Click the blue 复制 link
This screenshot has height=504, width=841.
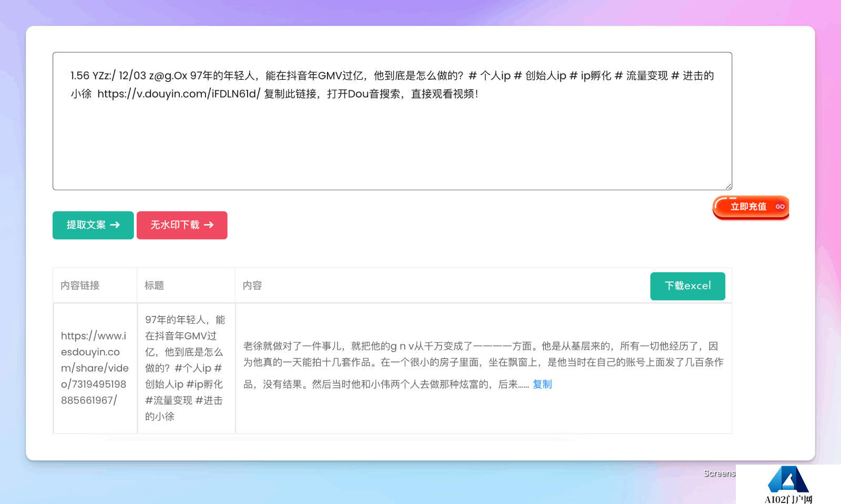click(x=542, y=384)
